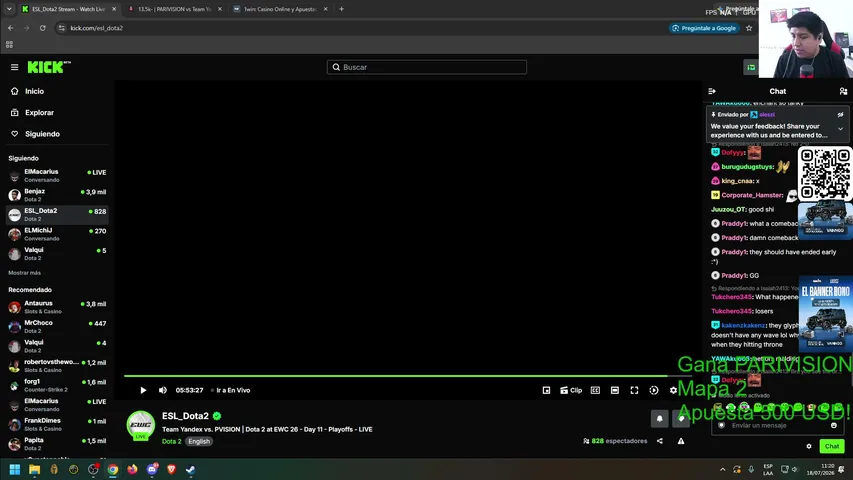Enter fullscreen mode
This screenshot has width=853, height=480.
point(634,390)
